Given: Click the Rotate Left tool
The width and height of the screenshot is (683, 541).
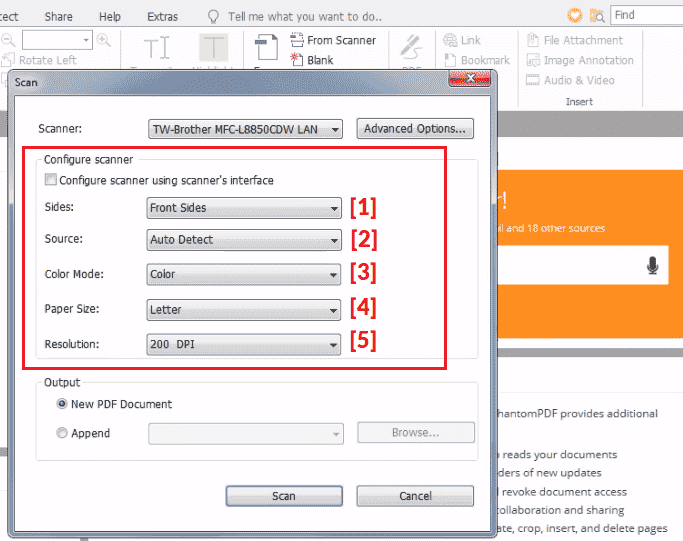Looking at the screenshot, I should pyautogui.click(x=40, y=60).
